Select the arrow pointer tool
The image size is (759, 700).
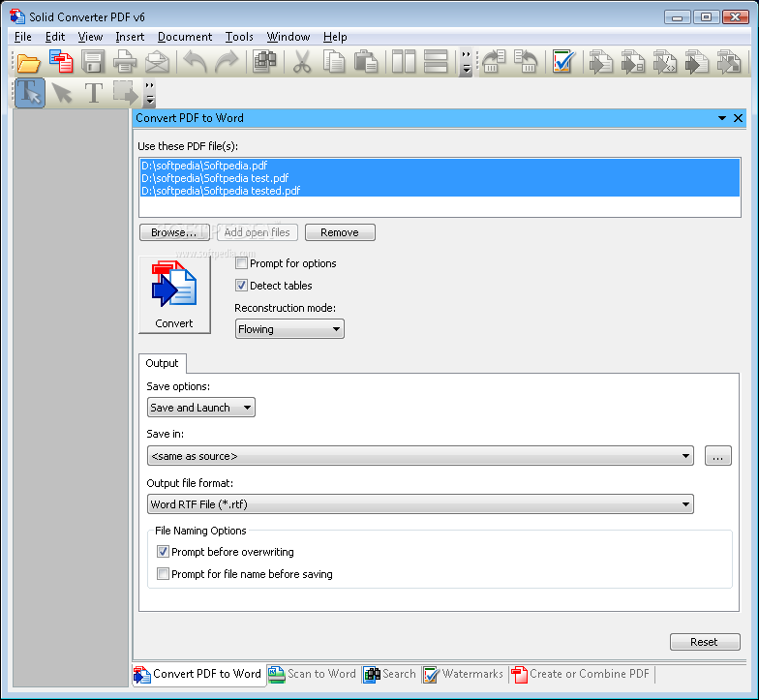62,93
